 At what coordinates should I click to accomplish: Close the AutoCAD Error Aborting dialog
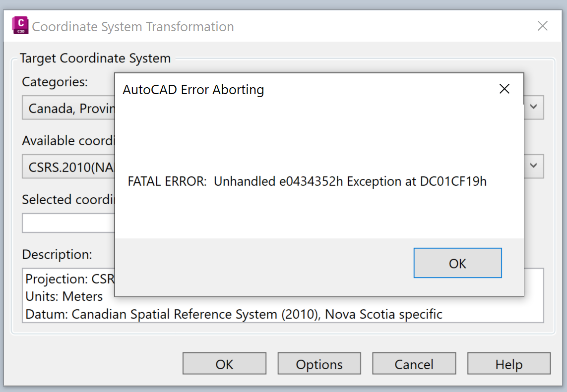(x=504, y=89)
